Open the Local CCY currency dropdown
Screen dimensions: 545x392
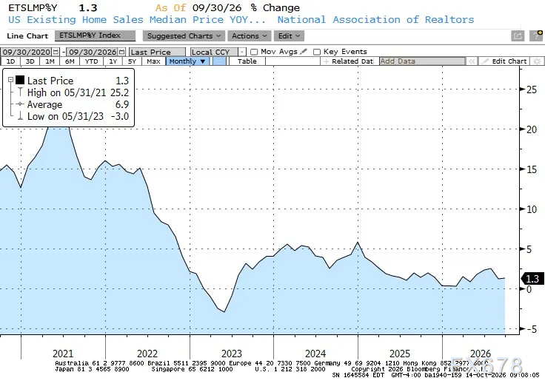(x=218, y=52)
